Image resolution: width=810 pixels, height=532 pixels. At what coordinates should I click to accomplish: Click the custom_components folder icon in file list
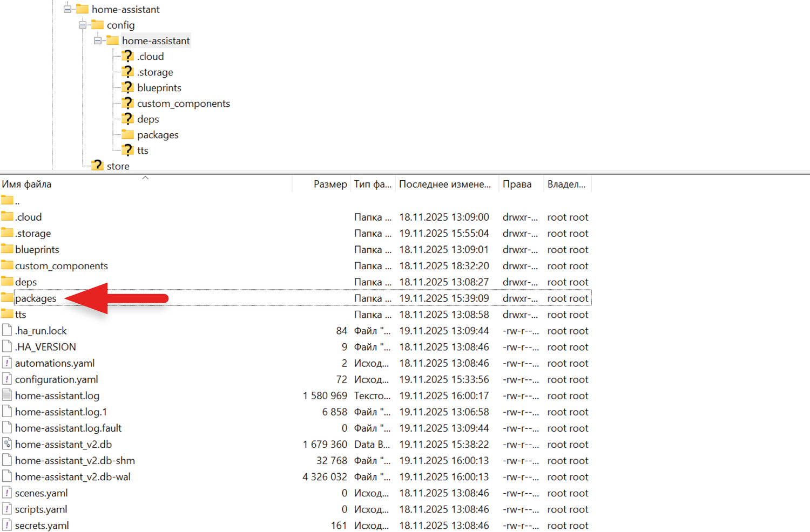pos(7,265)
